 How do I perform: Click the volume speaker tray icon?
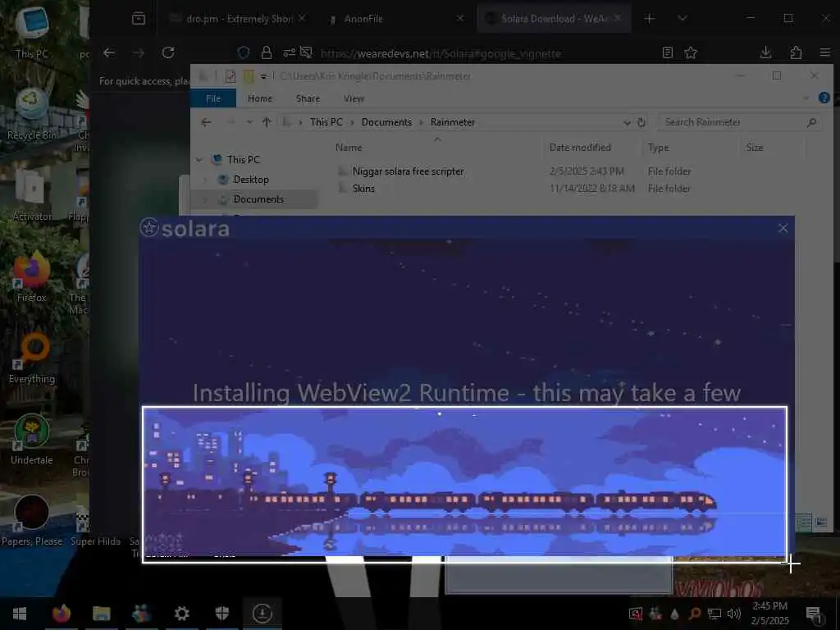point(733,614)
